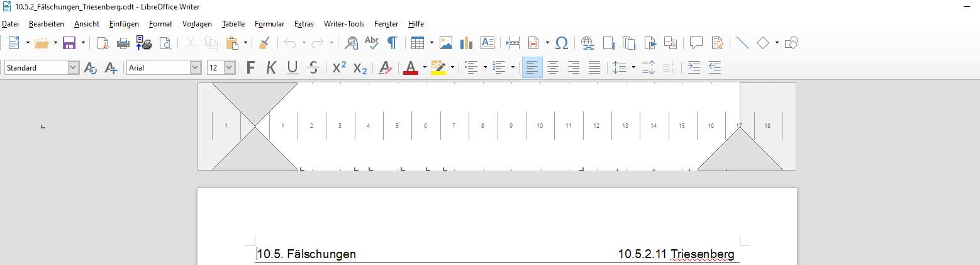Open the Datei menu
This screenshot has width=980, height=265.
click(11, 24)
